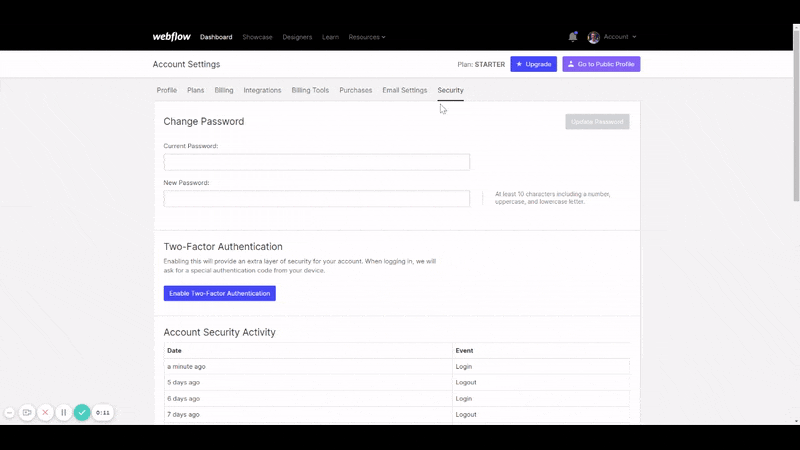The height and width of the screenshot is (450, 800).
Task: Switch to the Email Settings tab
Action: [x=405, y=90]
